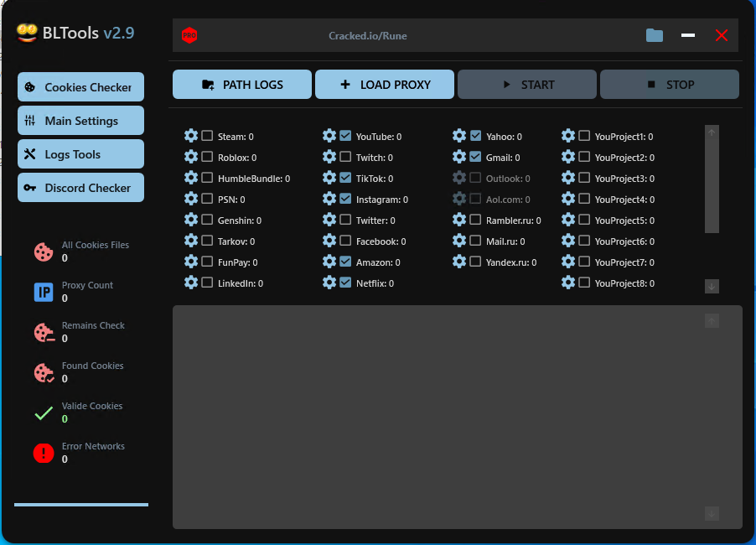Click the gear icon beside YouTube
The image size is (756, 545).
click(x=329, y=136)
